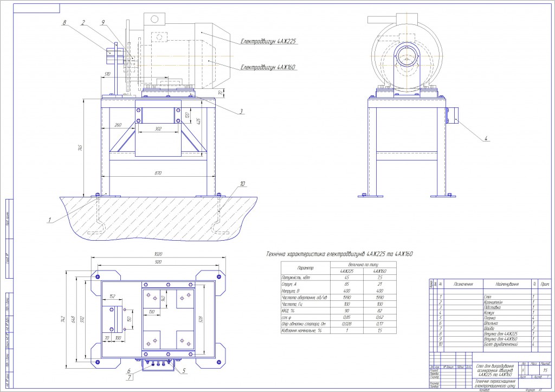The height and width of the screenshot is (392, 555).
Task: Click the title block text 'Технічне переоснащення електромашинного цеху'
Action: [x=495, y=383]
